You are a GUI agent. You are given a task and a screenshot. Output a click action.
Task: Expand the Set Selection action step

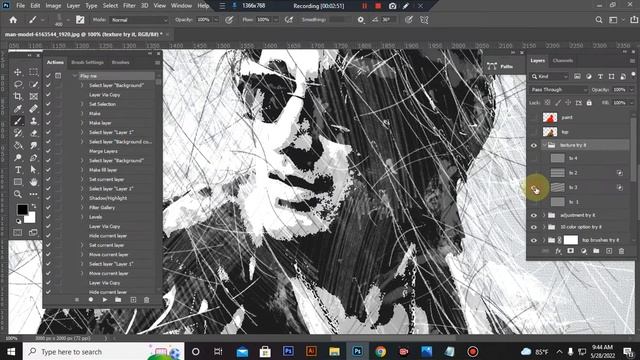tap(82, 104)
